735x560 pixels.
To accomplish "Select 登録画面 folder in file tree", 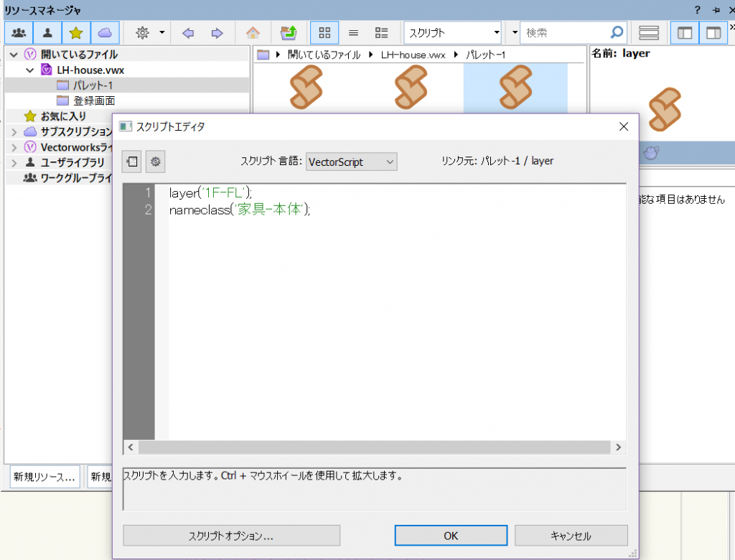I will 93,101.
